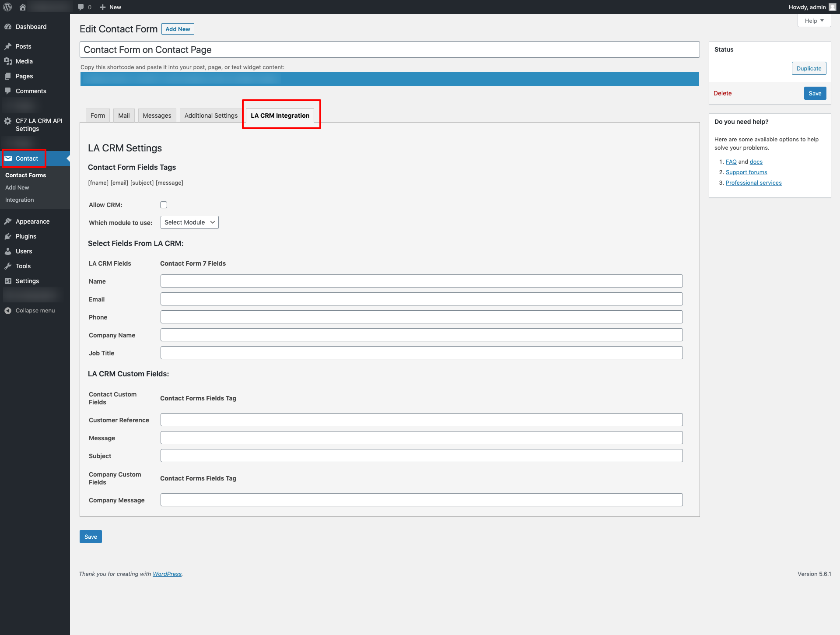Click the Delete link in Status box
The image size is (840, 635).
click(x=722, y=93)
